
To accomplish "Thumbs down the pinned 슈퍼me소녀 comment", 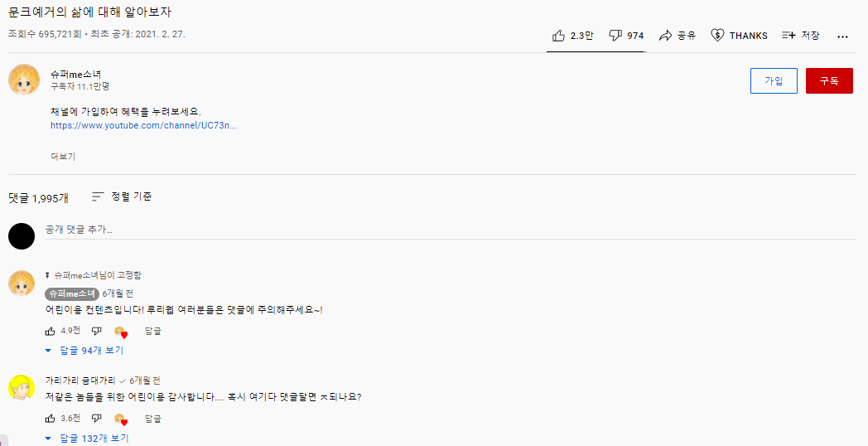I will (96, 331).
